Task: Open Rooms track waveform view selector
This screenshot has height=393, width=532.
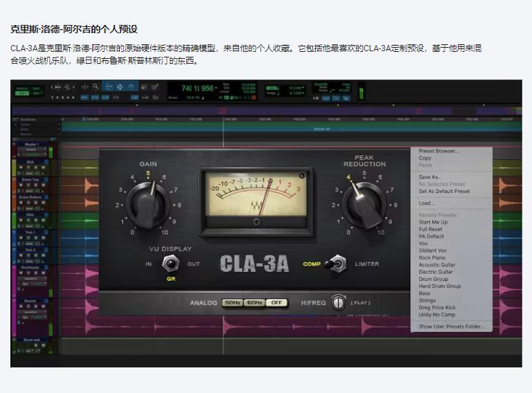Action: point(31,312)
